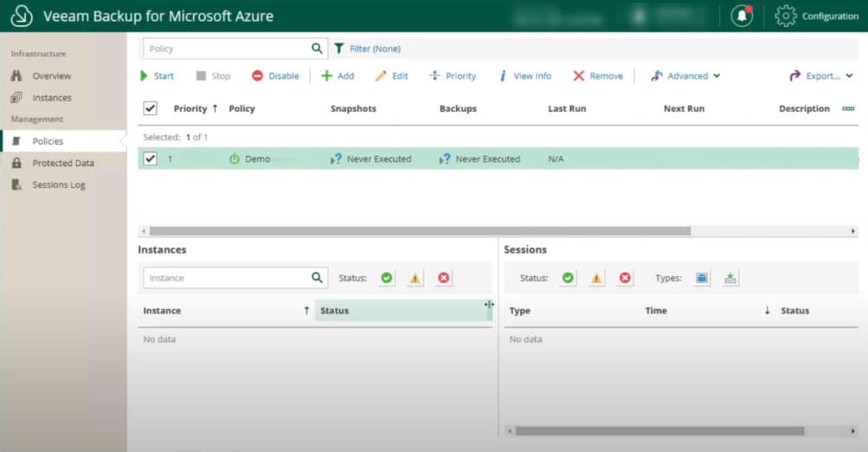Add a new policy
Viewport: 868px width, 452px height.
point(338,76)
